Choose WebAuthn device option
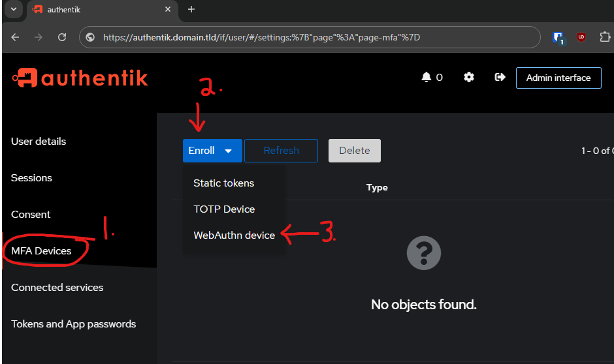 click(x=234, y=235)
